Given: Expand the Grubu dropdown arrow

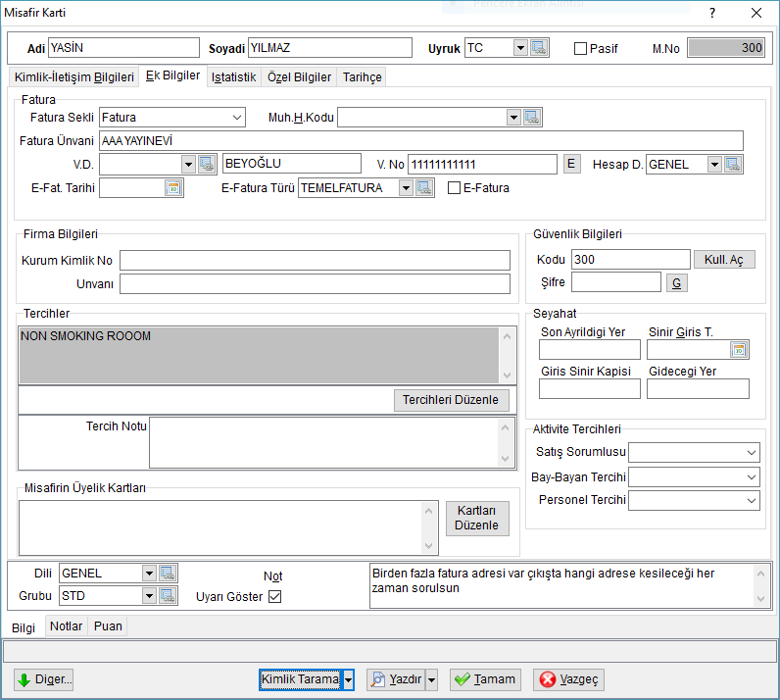Looking at the screenshot, I should click(x=149, y=595).
